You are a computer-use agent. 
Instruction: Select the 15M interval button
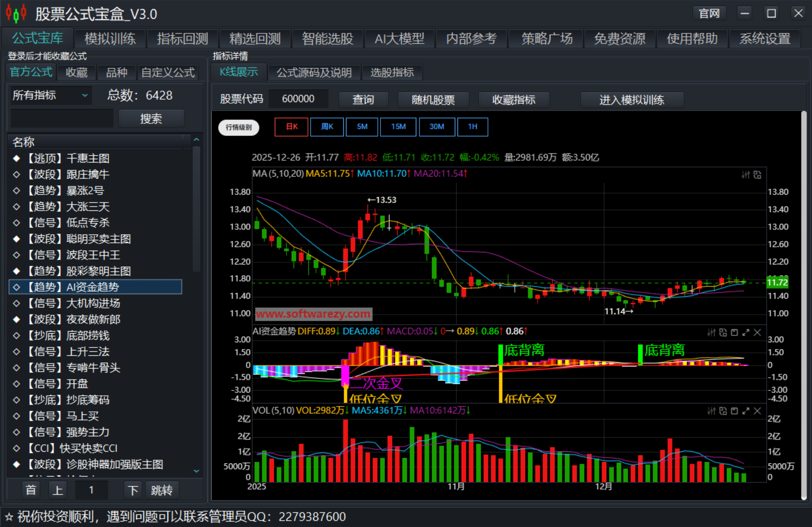(x=398, y=127)
